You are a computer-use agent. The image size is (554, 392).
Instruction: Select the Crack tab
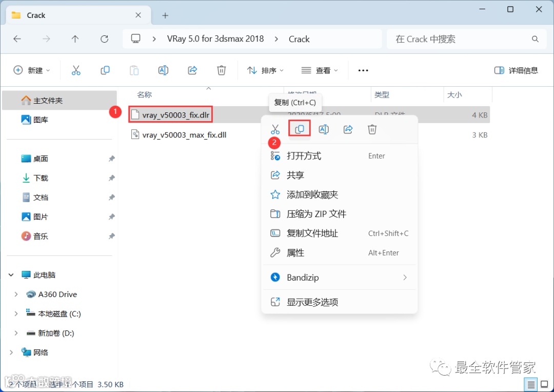(78, 15)
